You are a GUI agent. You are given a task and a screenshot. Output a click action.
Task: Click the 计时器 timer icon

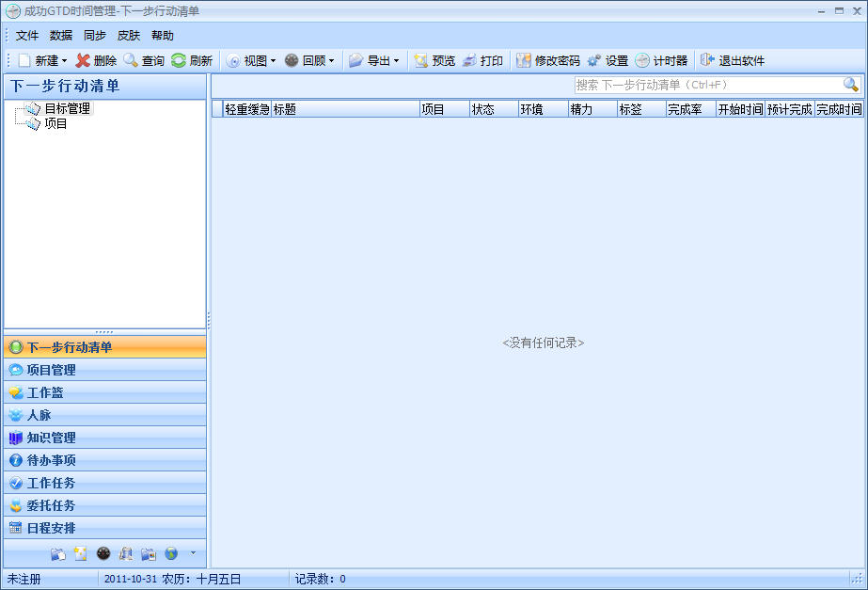pyautogui.click(x=642, y=60)
